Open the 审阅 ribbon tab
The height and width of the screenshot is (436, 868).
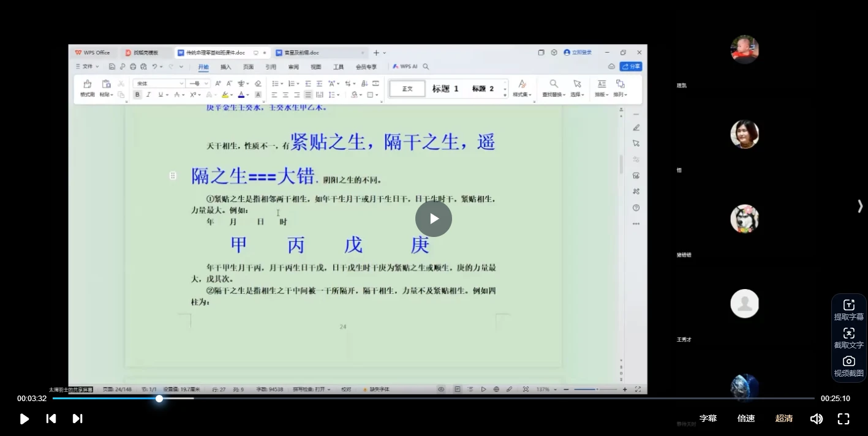[293, 67]
